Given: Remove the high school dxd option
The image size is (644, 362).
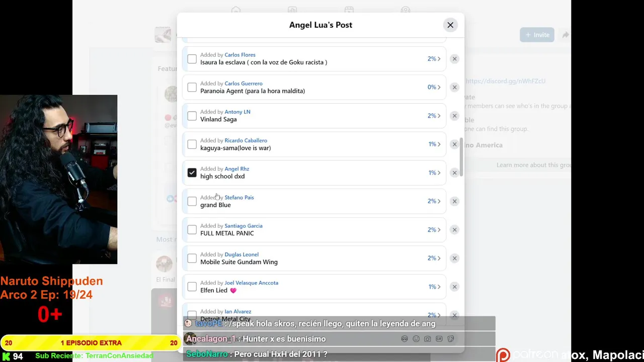Looking at the screenshot, I should [x=454, y=173].
